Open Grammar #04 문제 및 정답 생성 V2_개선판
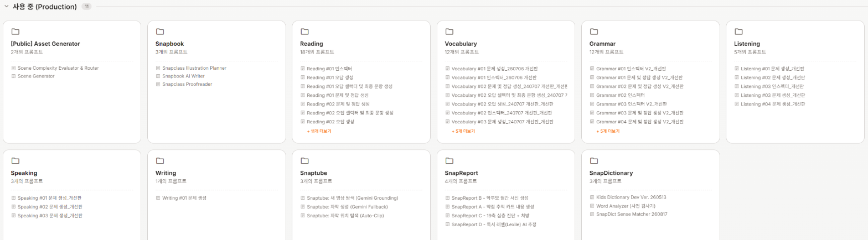The height and width of the screenshot is (240, 868). pyautogui.click(x=639, y=122)
